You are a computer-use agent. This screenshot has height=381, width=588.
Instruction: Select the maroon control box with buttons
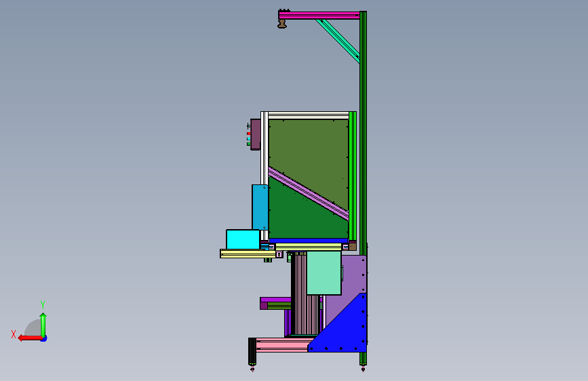point(256,134)
